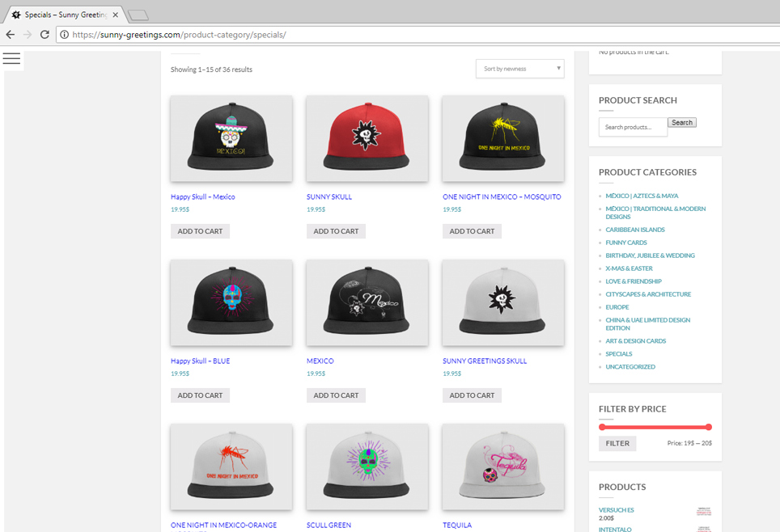Open Uncategorized category

[x=630, y=367]
